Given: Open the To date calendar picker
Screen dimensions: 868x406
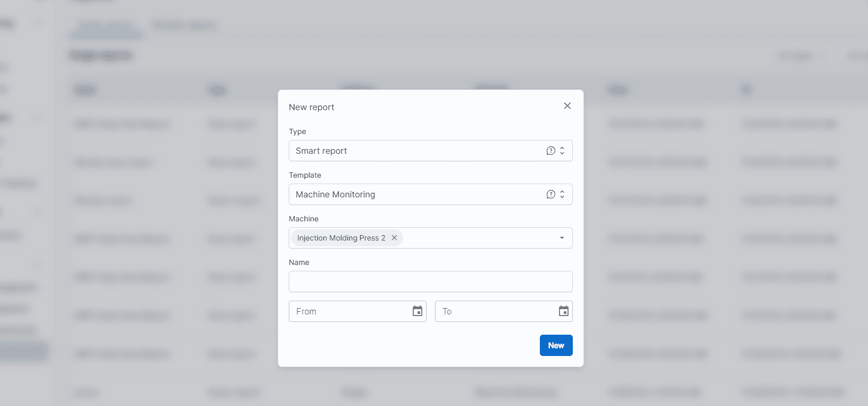Looking at the screenshot, I should coord(563,311).
